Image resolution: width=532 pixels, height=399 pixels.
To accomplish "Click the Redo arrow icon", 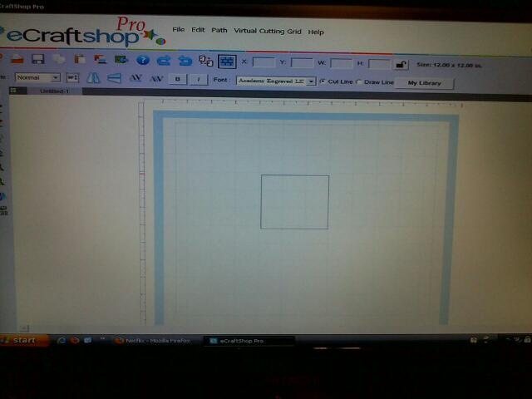I will [164, 61].
